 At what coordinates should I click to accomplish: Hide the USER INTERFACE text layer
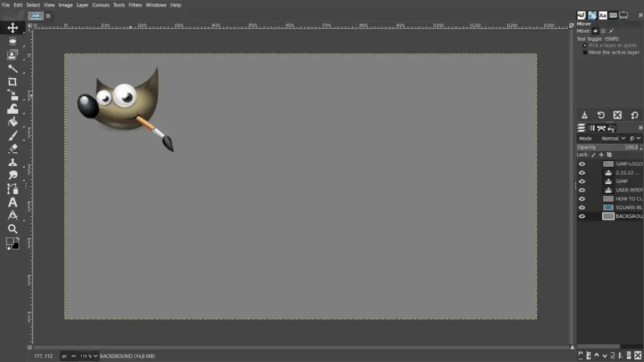coord(582,190)
